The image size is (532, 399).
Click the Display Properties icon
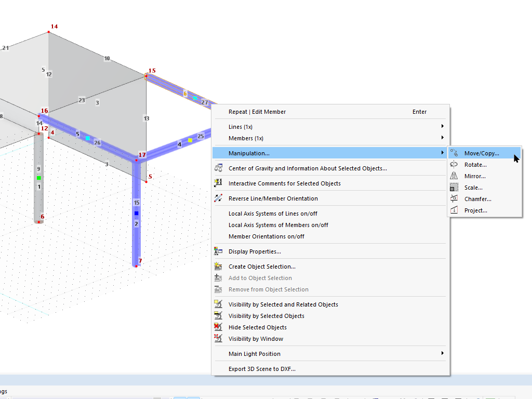coord(218,251)
